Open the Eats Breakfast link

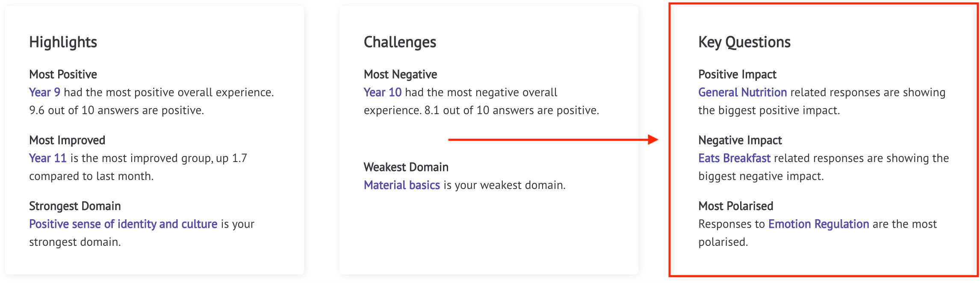tap(735, 158)
